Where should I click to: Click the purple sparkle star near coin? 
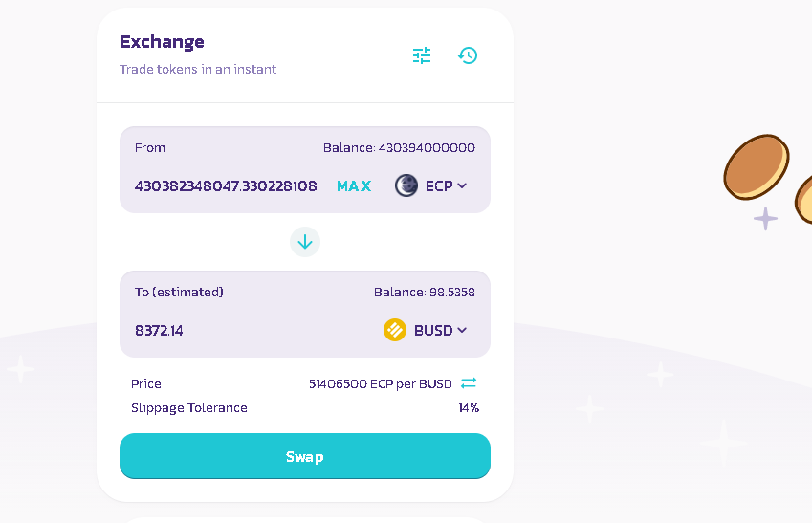coord(765,219)
